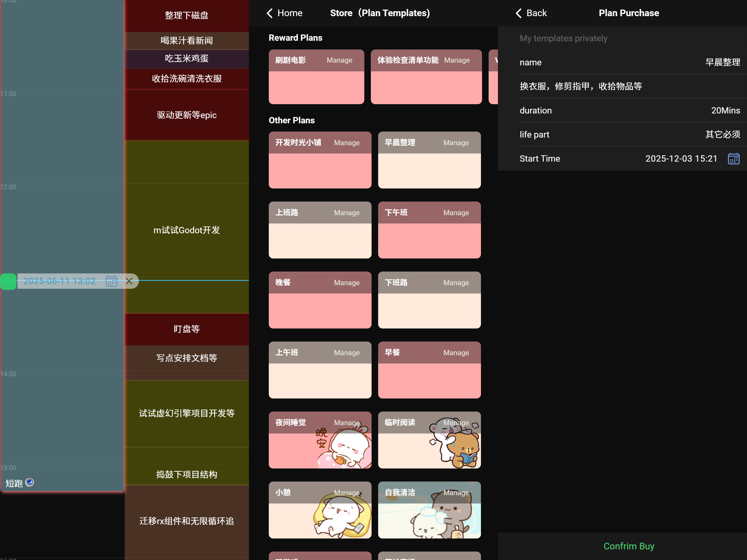Click the Other Plans heading
The image size is (747, 560).
click(291, 120)
